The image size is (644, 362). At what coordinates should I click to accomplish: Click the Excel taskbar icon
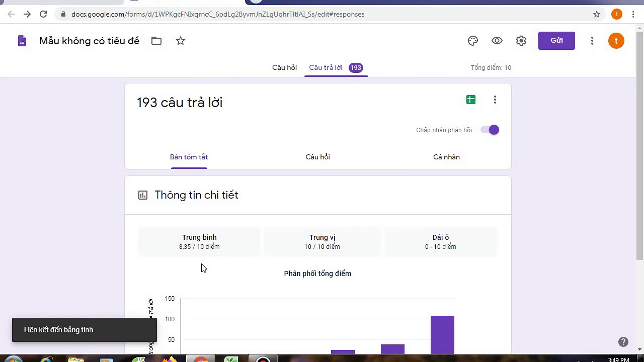(x=230, y=360)
